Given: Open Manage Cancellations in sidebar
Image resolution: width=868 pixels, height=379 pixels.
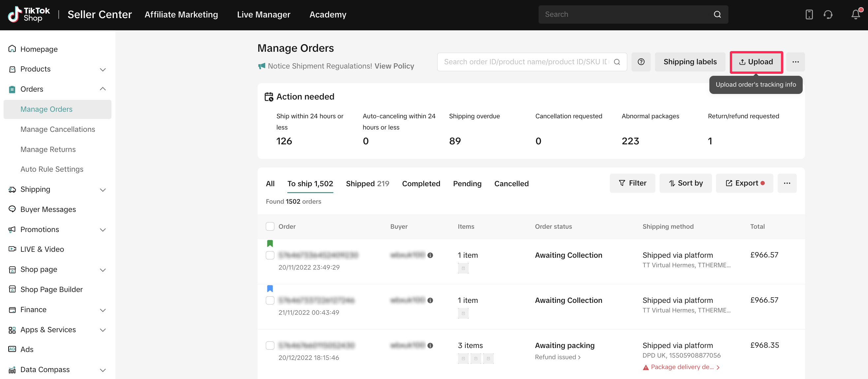Looking at the screenshot, I should tap(58, 129).
